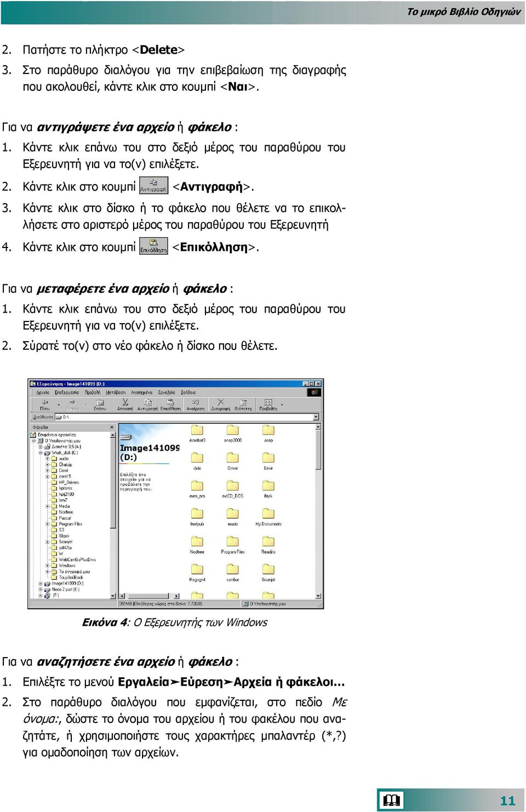Click the Πίσω (Back) toolbar button
The height and width of the screenshot is (812, 526).
coord(44,405)
